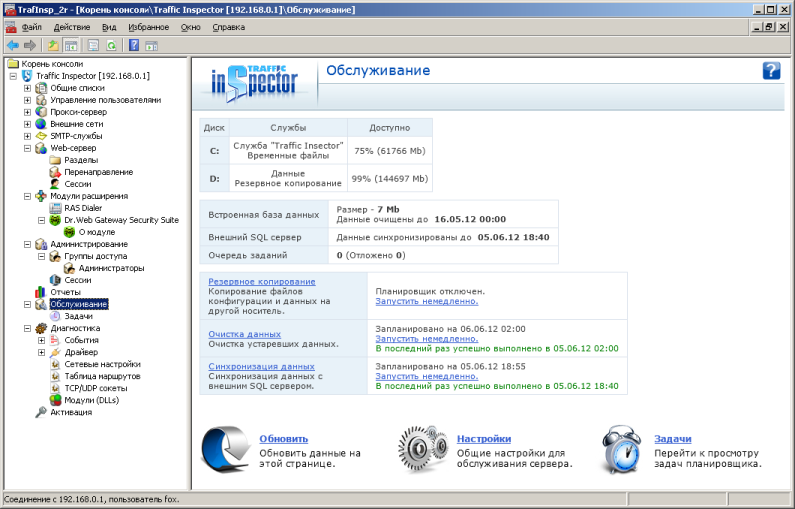Click the Внешние сети globe icon
The height and width of the screenshot is (509, 795).
tap(41, 124)
